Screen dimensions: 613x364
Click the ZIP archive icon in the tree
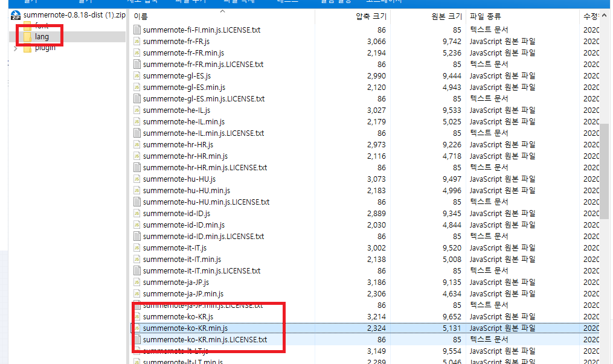coord(16,15)
